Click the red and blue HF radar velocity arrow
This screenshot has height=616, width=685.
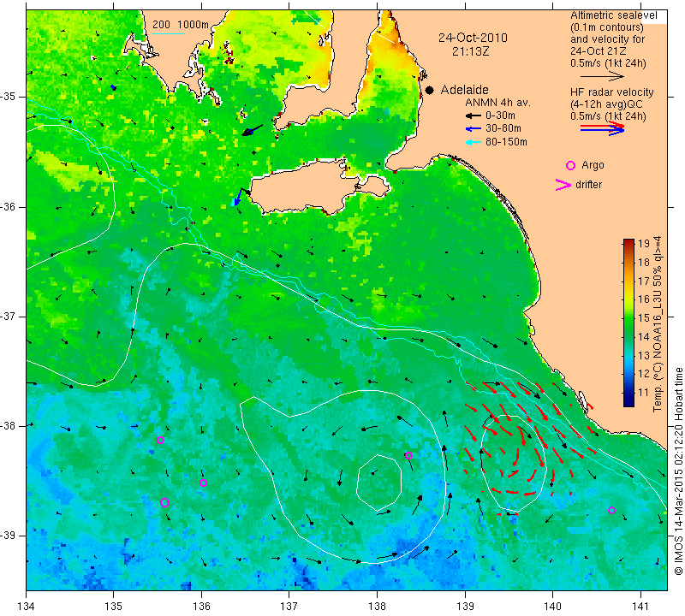tap(603, 128)
